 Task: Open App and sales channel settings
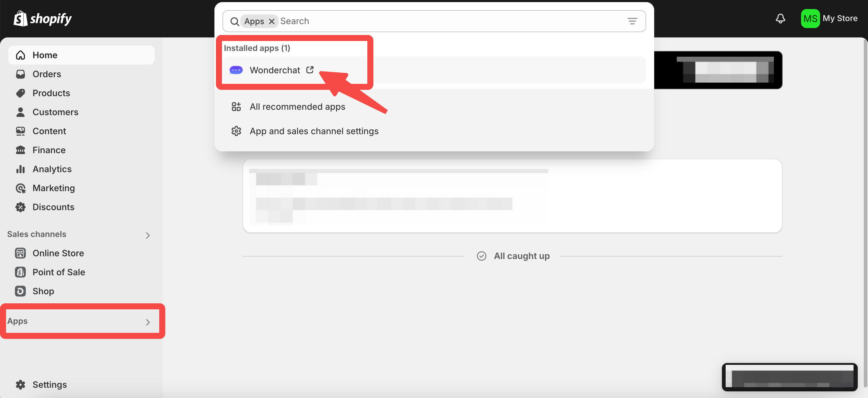pyautogui.click(x=314, y=131)
